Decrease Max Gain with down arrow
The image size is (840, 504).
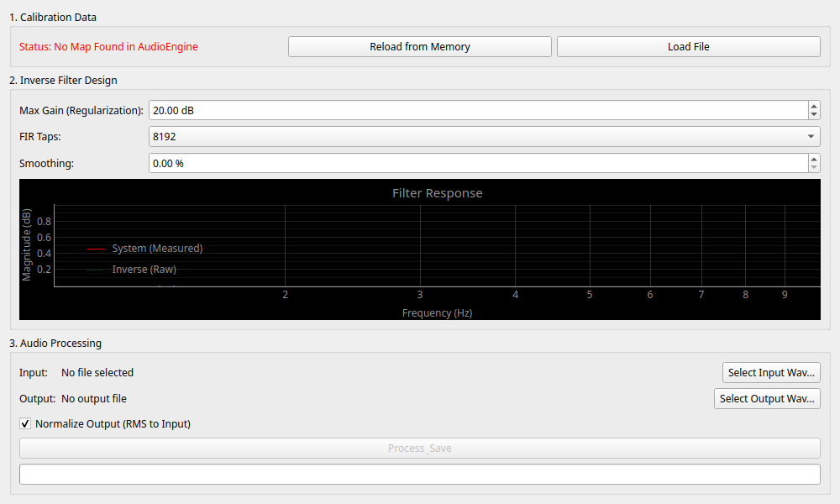(813, 115)
